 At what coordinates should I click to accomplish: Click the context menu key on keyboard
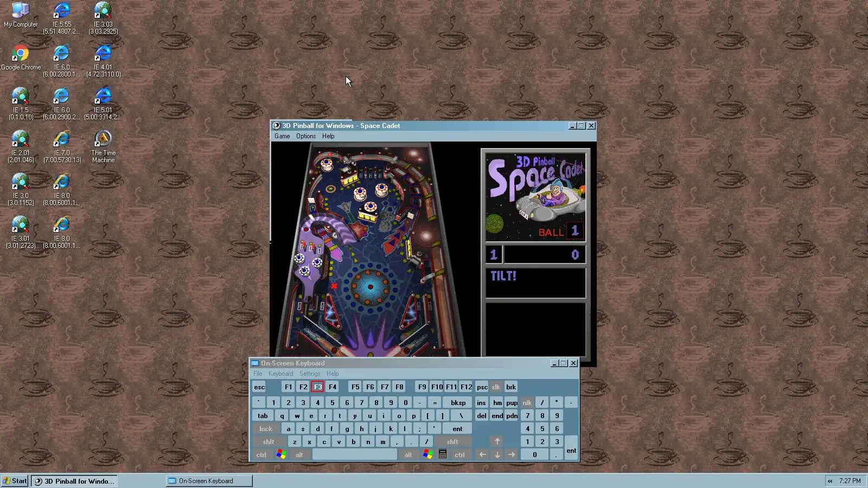[443, 454]
